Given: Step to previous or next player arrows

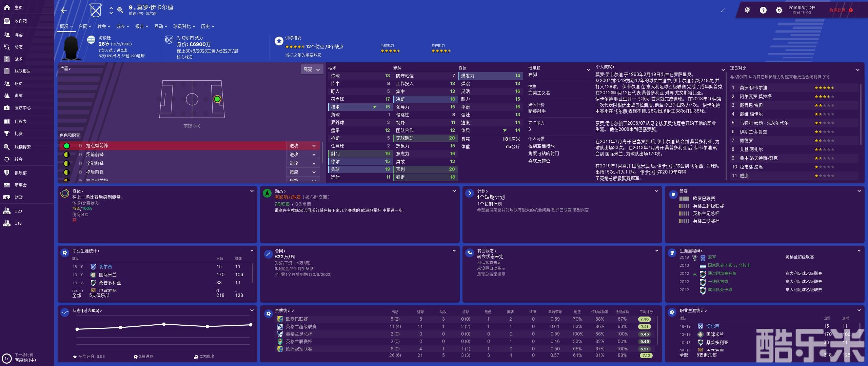Looking at the screenshot, I should tap(111, 11).
